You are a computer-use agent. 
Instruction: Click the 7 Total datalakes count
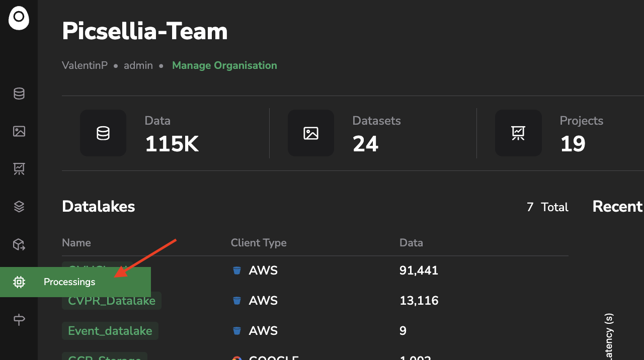point(547,207)
